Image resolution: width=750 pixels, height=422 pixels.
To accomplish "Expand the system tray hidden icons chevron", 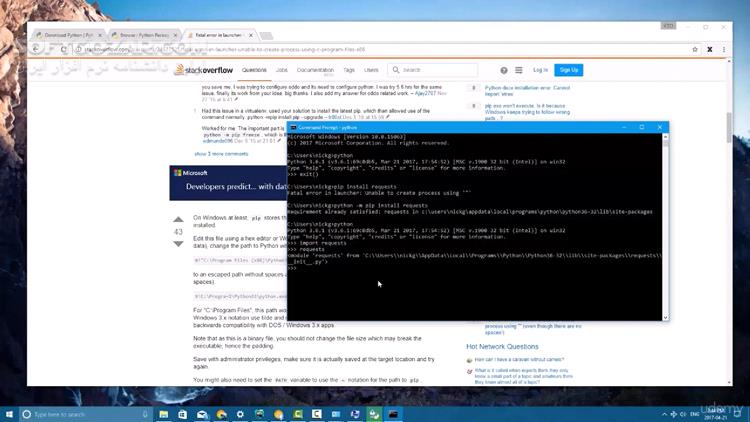I will point(664,414).
